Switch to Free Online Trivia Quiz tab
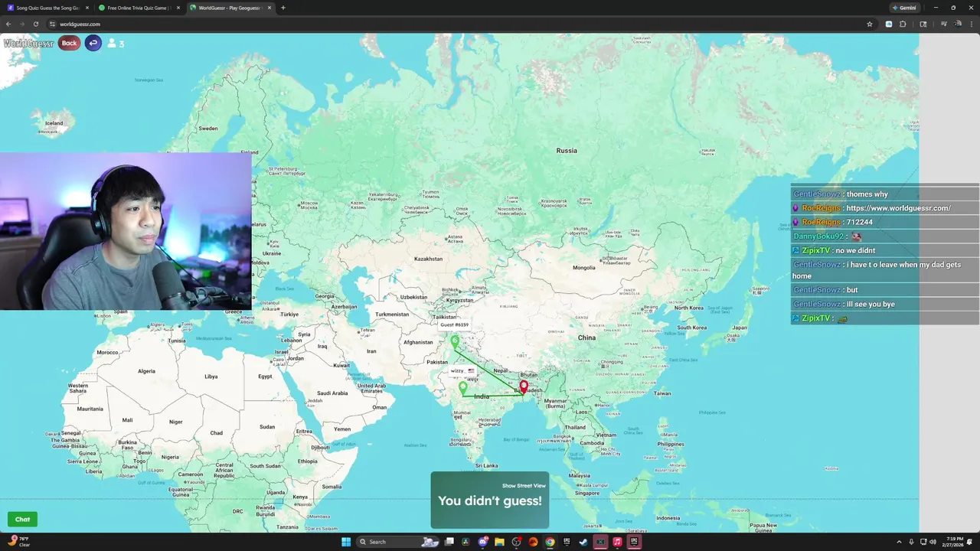 tap(138, 8)
